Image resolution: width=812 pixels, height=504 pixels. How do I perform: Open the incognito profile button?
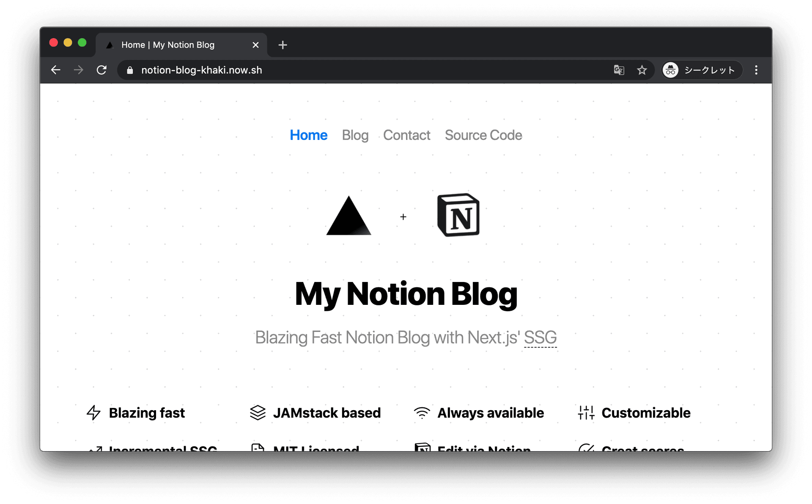702,70
